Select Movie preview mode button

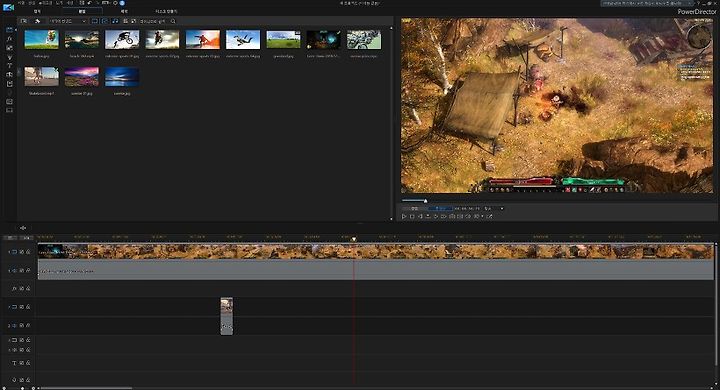[x=440, y=209]
